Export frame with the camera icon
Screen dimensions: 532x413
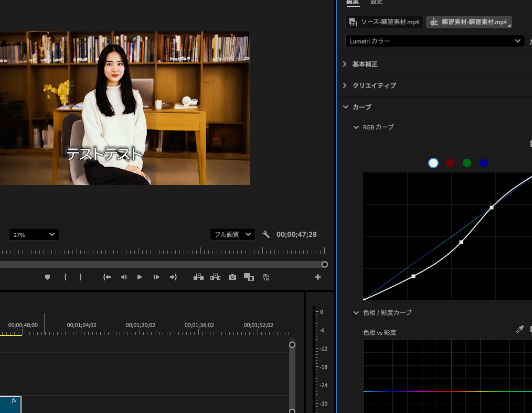pyautogui.click(x=232, y=277)
